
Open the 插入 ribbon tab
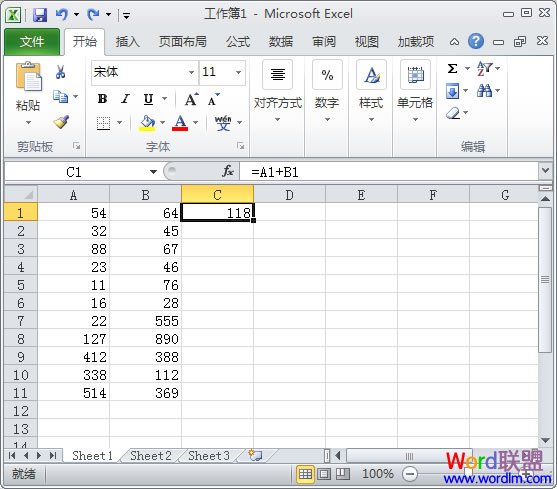pos(128,42)
